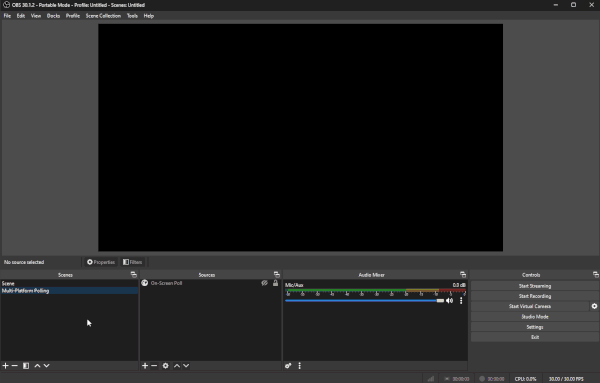Click the 30.00 / 30.00 FPS status
This screenshot has height=383, width=600.
566,379
